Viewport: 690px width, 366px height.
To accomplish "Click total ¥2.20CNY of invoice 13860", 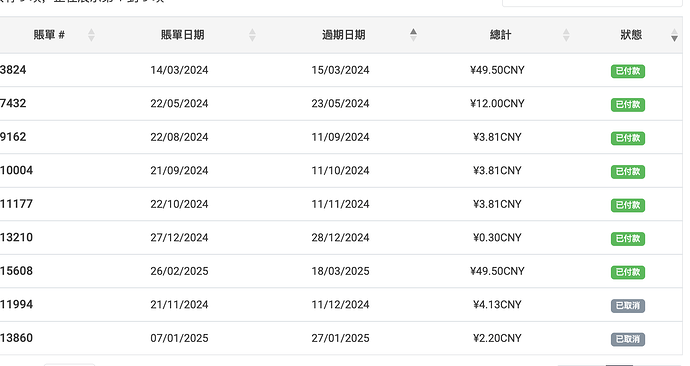I will point(497,338).
